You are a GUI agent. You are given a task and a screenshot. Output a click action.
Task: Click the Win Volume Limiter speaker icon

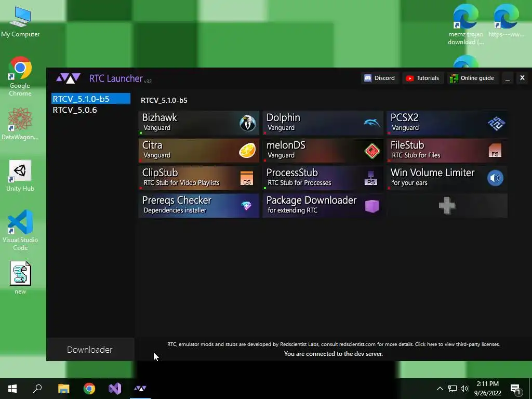(x=495, y=178)
